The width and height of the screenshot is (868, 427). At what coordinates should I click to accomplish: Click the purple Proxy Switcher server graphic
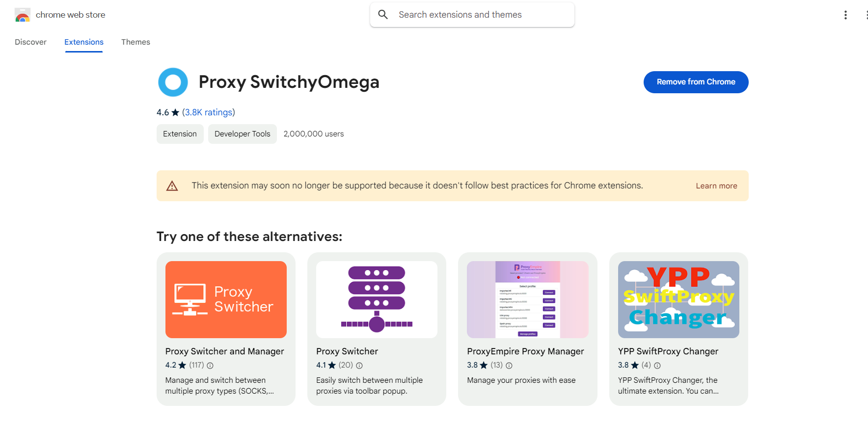(x=376, y=299)
